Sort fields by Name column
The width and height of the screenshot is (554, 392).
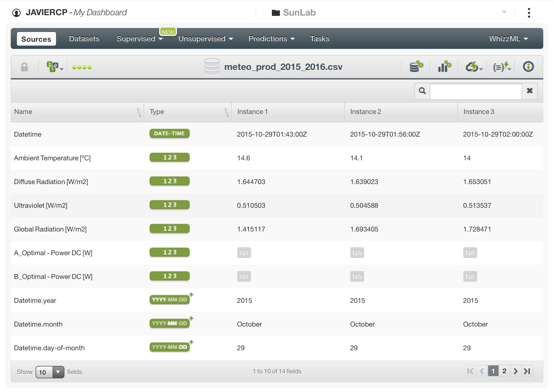click(139, 112)
